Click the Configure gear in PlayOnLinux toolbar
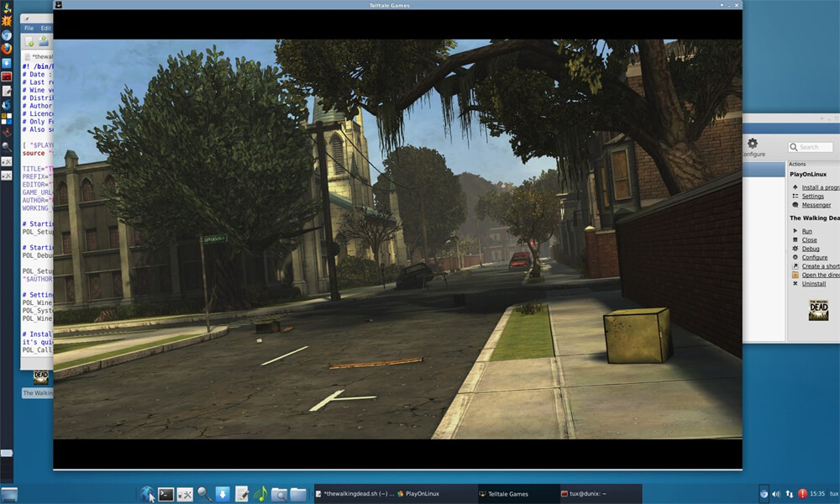Viewport: 840px width, 504px height. 753,144
